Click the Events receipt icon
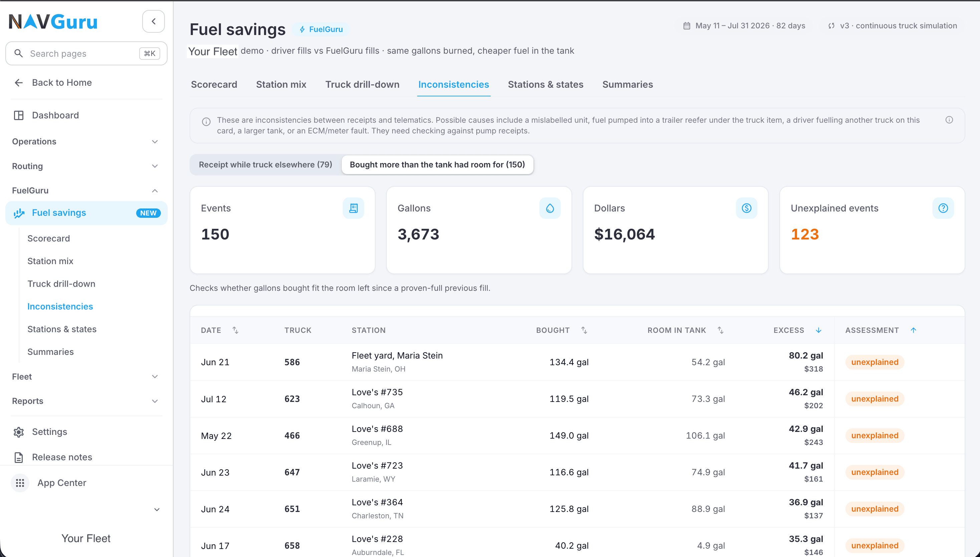The height and width of the screenshot is (557, 980). [353, 208]
